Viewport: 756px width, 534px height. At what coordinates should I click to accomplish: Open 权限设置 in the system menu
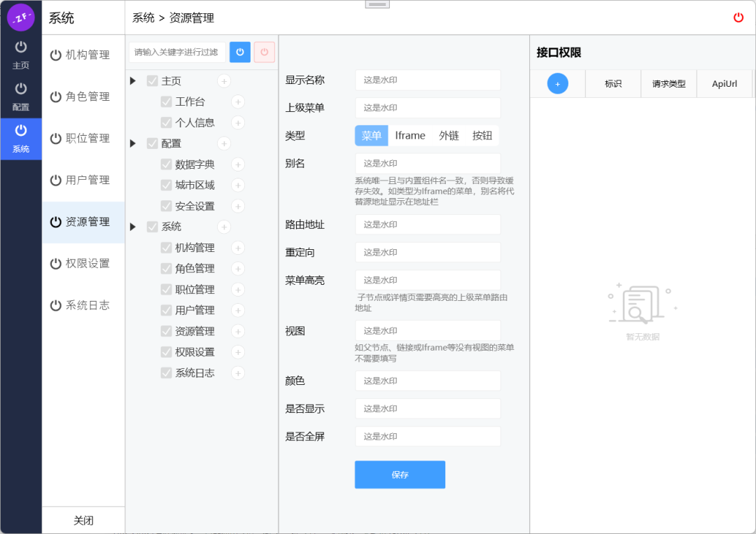pos(83,264)
